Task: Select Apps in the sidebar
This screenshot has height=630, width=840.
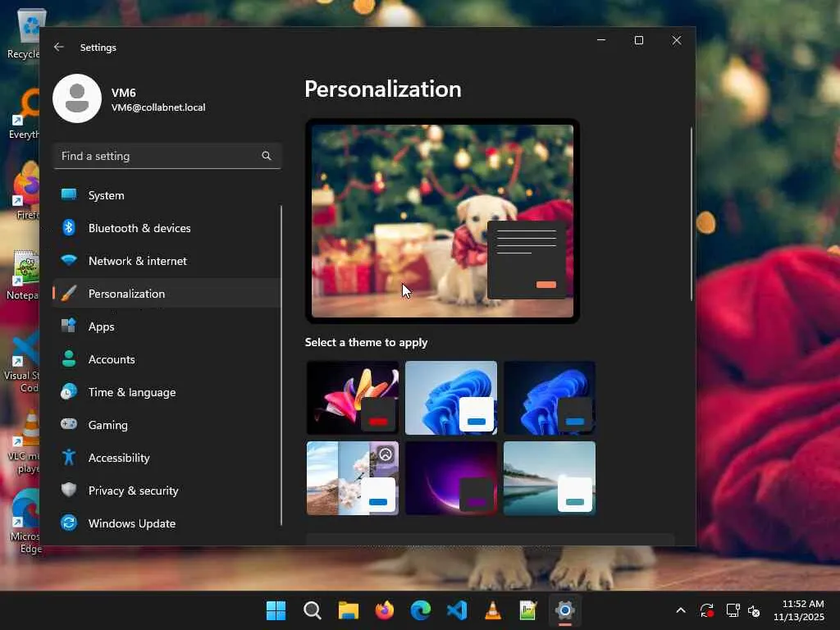Action: (x=102, y=326)
